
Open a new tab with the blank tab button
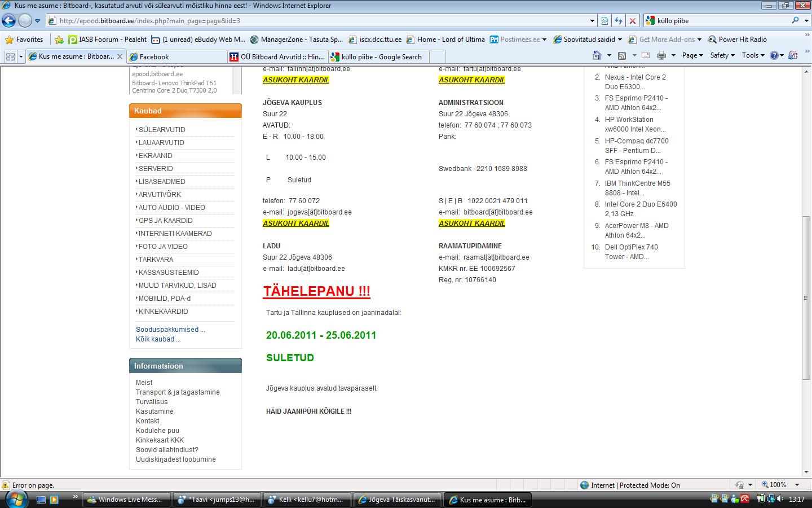(x=438, y=56)
